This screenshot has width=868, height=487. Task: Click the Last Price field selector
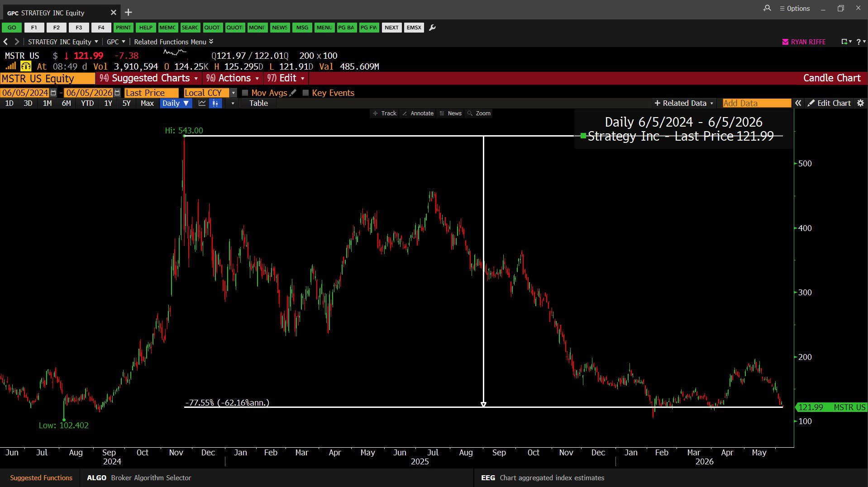point(151,93)
